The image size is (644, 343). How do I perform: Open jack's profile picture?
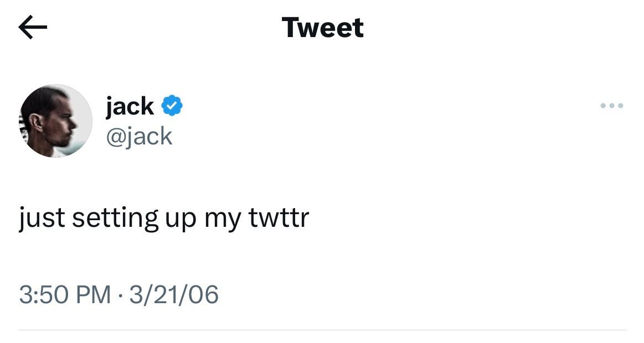[55, 121]
